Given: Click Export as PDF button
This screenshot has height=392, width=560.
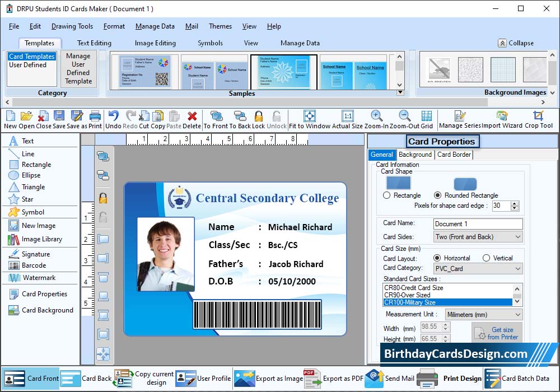Looking at the screenshot, I should 333,379.
